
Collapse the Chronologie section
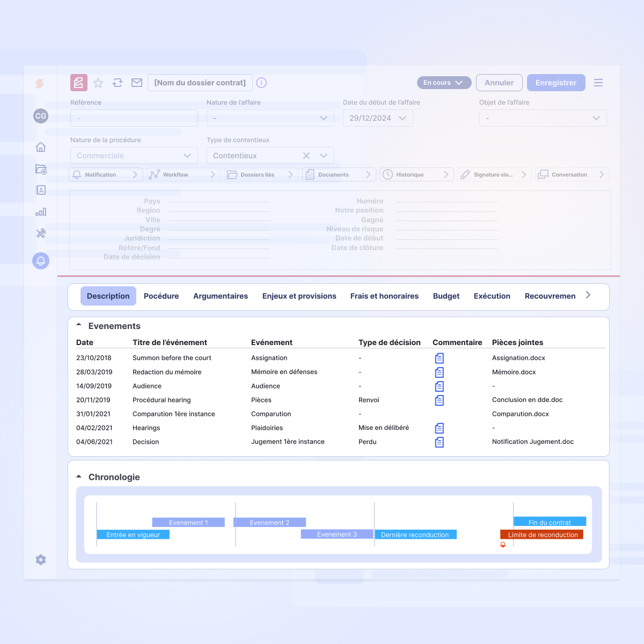[79, 477]
